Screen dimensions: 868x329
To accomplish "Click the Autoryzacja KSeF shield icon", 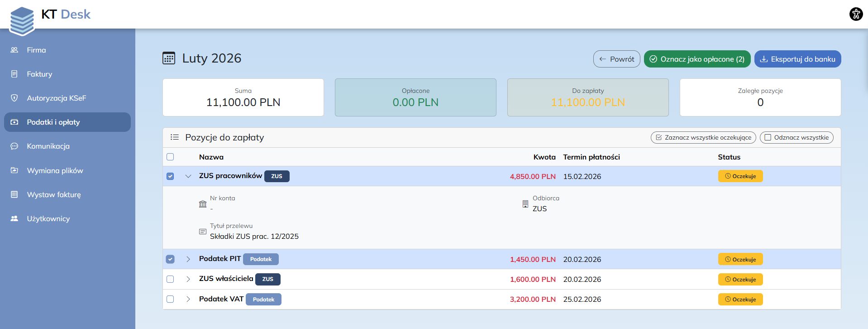I will coord(14,98).
